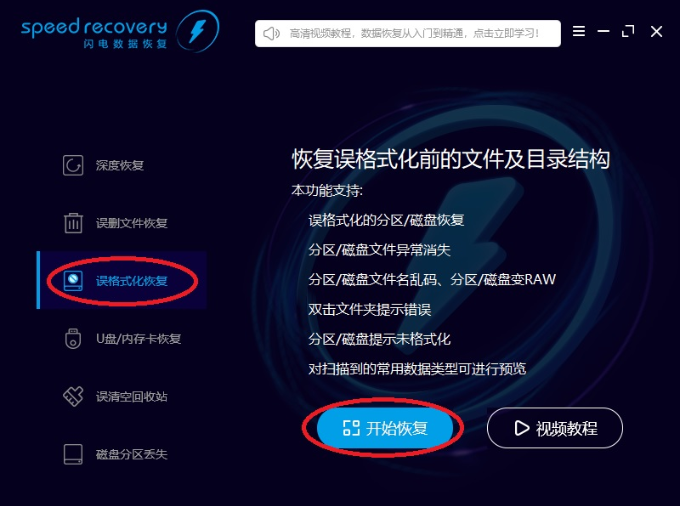The image size is (680, 506).
Task: Click the trash can icon for 误删文件恢复
Action: pyautogui.click(x=73, y=223)
